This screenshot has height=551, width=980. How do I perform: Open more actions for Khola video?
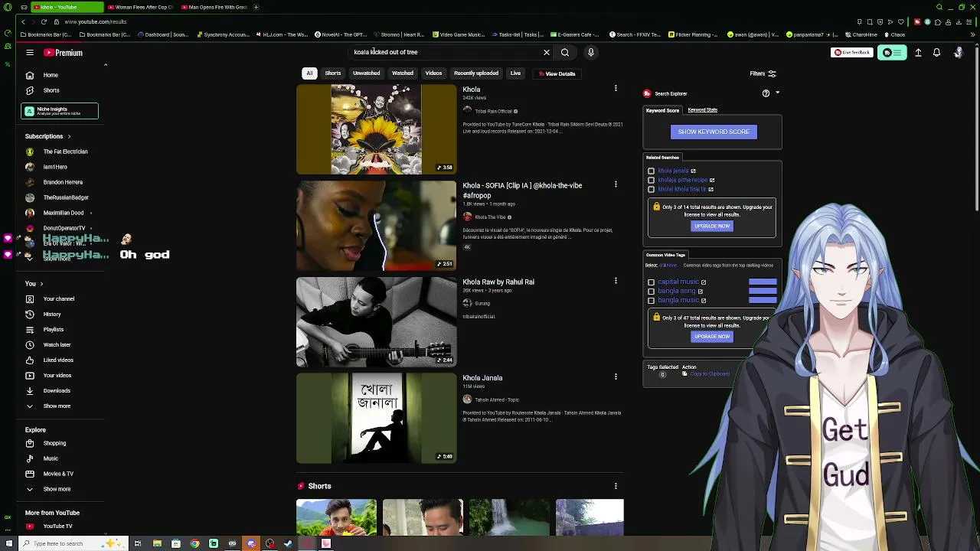[x=616, y=89]
